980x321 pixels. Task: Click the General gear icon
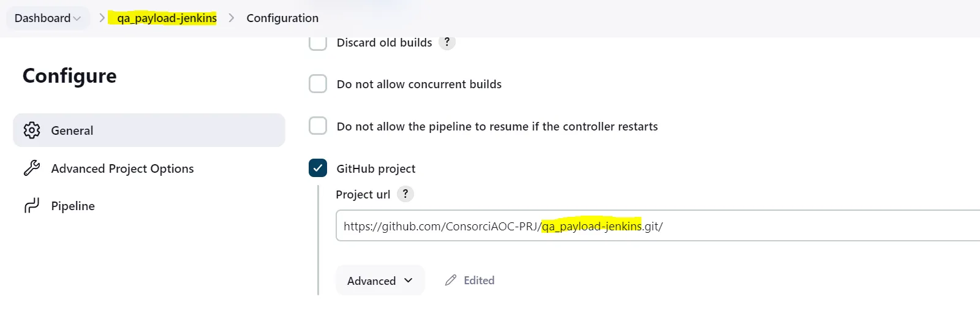click(x=32, y=130)
